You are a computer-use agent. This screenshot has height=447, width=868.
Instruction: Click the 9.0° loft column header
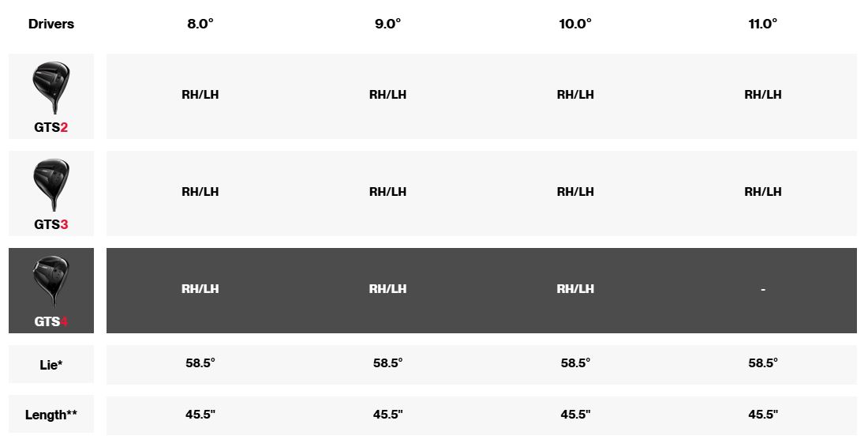387,24
